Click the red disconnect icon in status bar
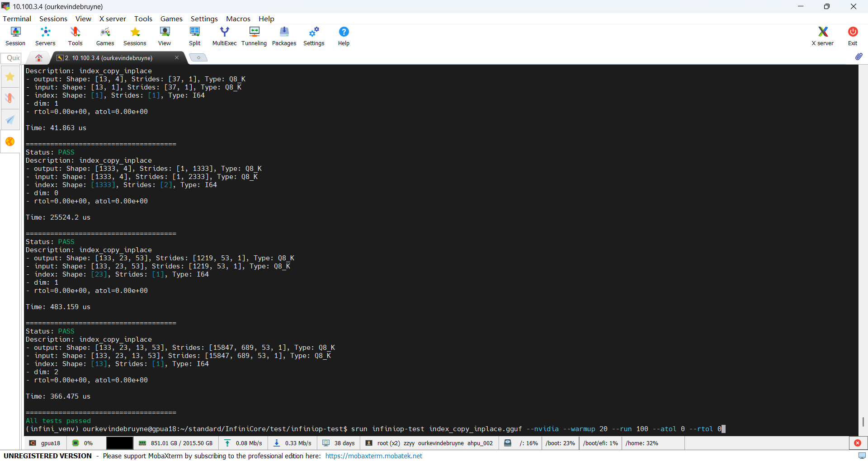868x461 pixels. pyautogui.click(x=857, y=443)
